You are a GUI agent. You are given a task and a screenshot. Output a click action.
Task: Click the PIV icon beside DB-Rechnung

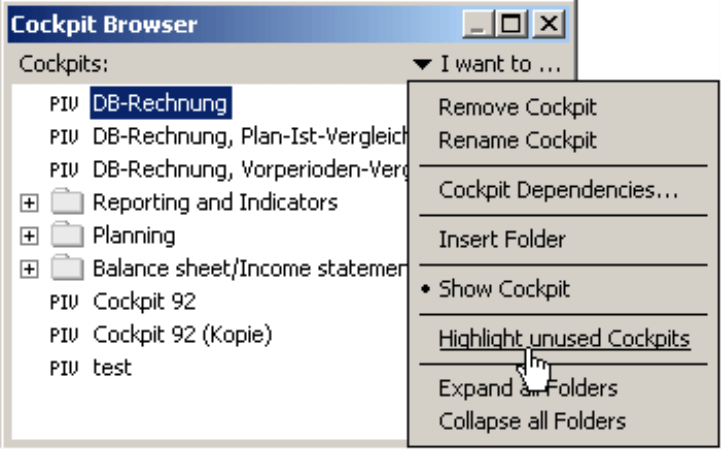[x=64, y=104]
